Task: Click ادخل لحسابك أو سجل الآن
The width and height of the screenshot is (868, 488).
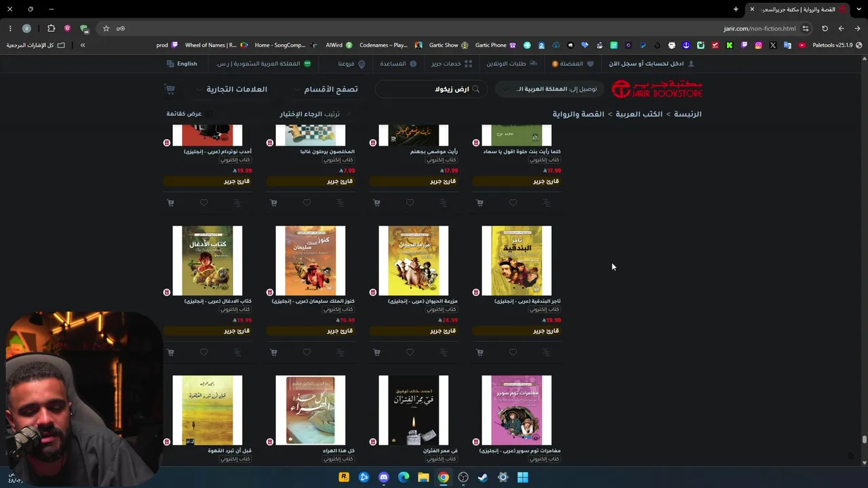Action: (651, 64)
